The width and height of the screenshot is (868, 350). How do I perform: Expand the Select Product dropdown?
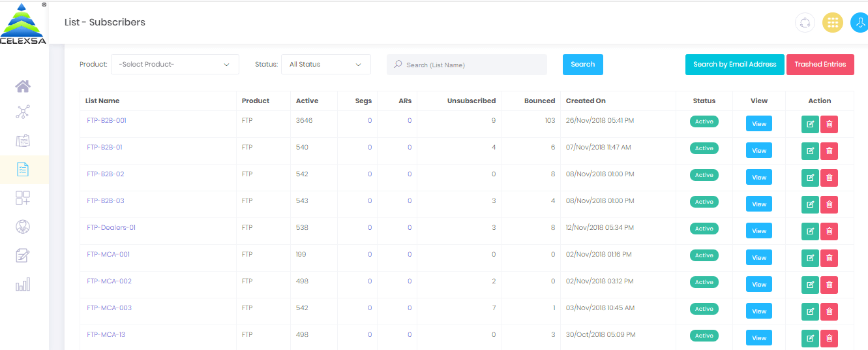[175, 65]
